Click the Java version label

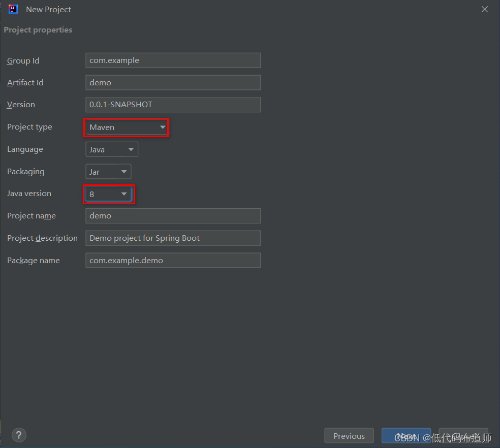coord(29,194)
